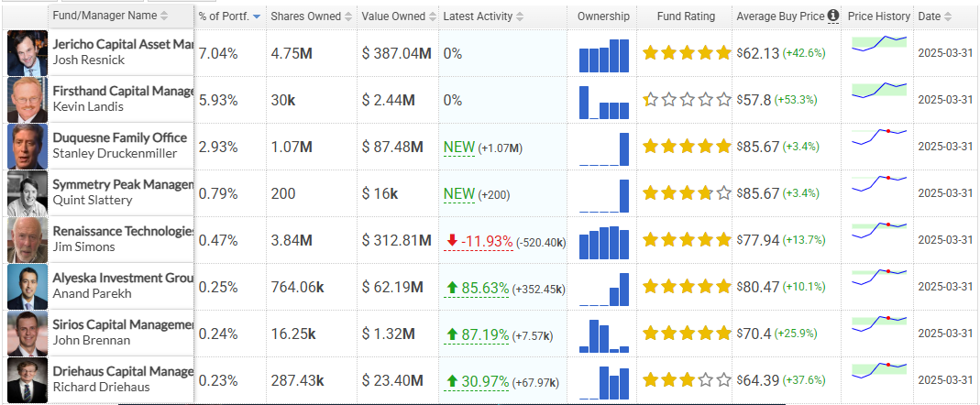Click price history sparkline for Sirios Capital
Image resolution: width=980 pixels, height=405 pixels.
(x=879, y=323)
